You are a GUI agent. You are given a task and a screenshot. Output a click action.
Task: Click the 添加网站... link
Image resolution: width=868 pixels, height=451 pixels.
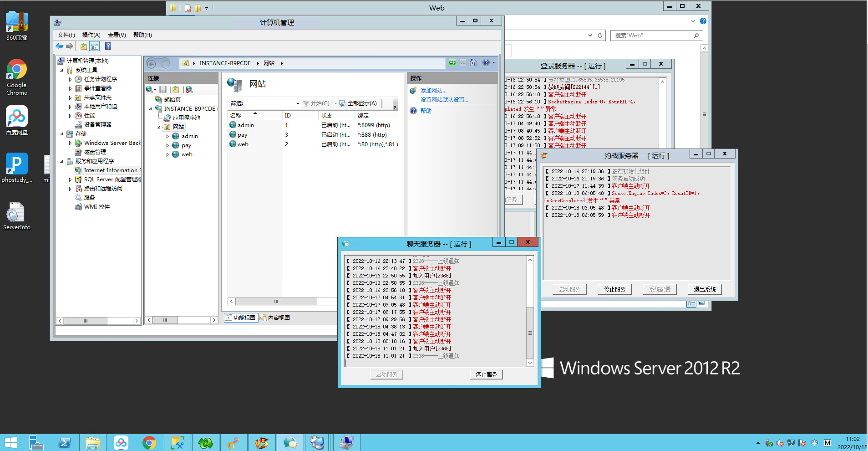coord(433,91)
